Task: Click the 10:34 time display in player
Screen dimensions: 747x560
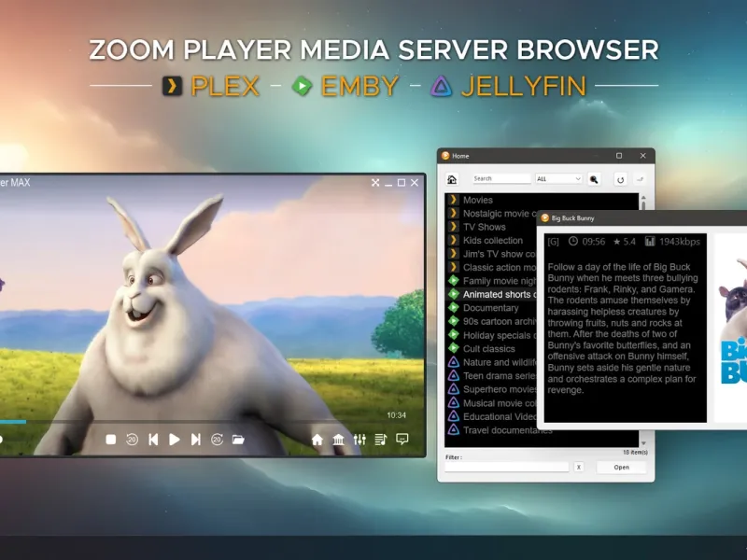Action: [x=396, y=415]
